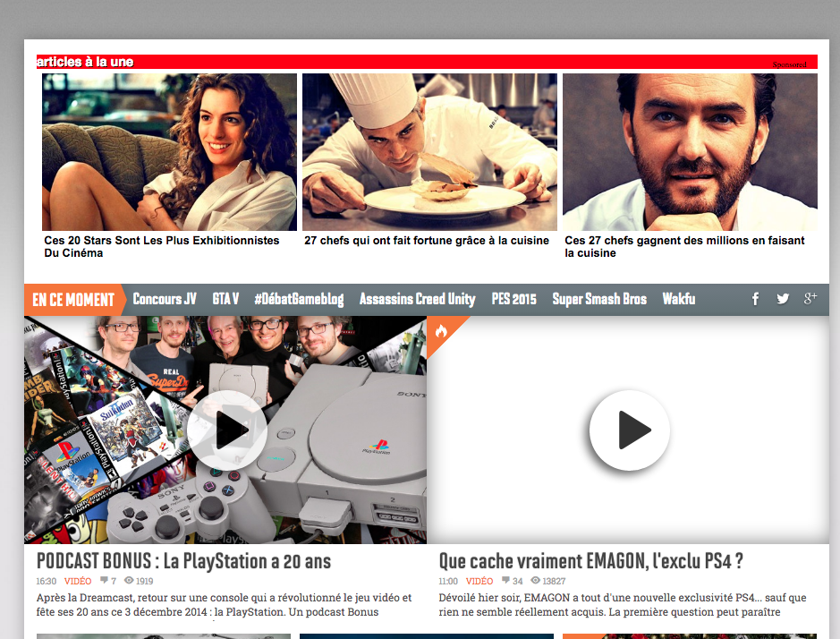
Task: Click VIDÉO tag under PlayStation podcast
Action: pos(78,581)
